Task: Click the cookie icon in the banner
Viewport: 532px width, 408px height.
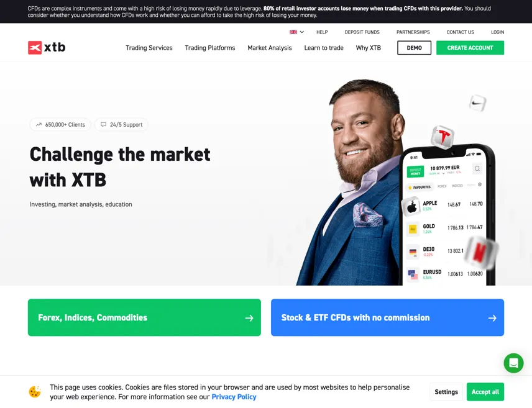Action: (x=35, y=392)
